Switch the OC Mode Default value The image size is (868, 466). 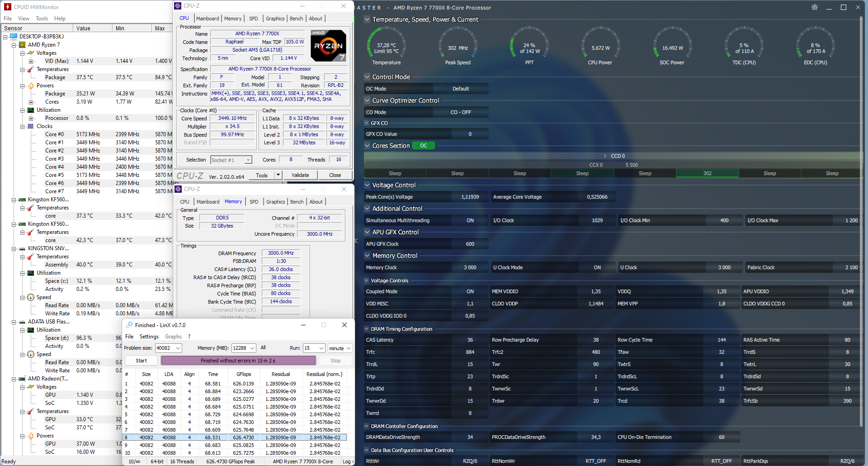[x=461, y=89]
